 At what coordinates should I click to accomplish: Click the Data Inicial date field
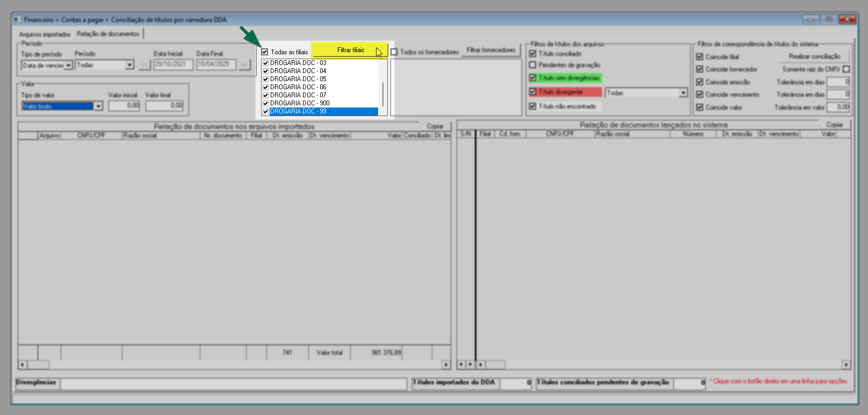click(x=173, y=65)
